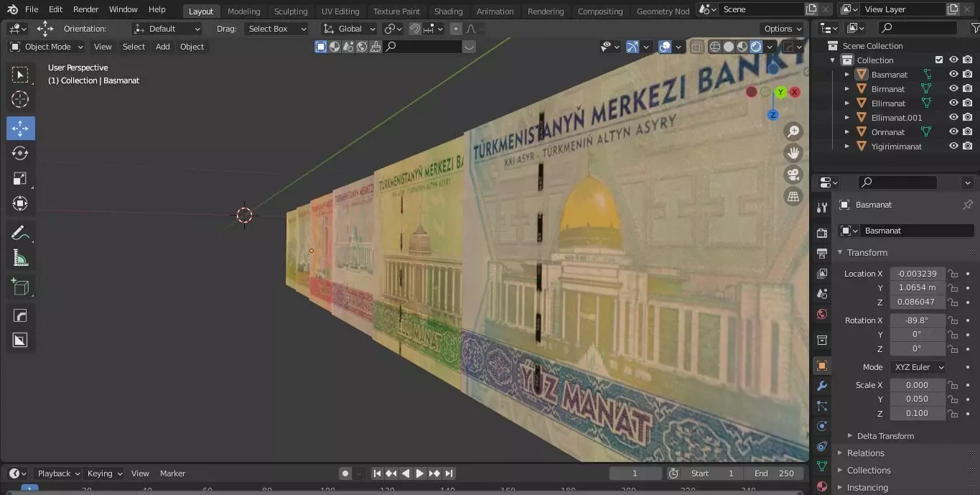Activate the Rotate tool

[x=20, y=153]
